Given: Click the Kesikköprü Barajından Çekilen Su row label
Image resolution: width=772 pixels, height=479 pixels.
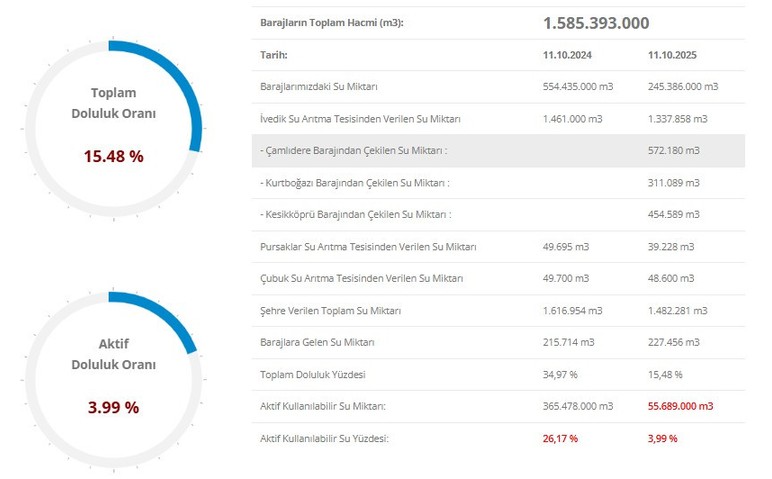Looking at the screenshot, I should click(x=355, y=215).
